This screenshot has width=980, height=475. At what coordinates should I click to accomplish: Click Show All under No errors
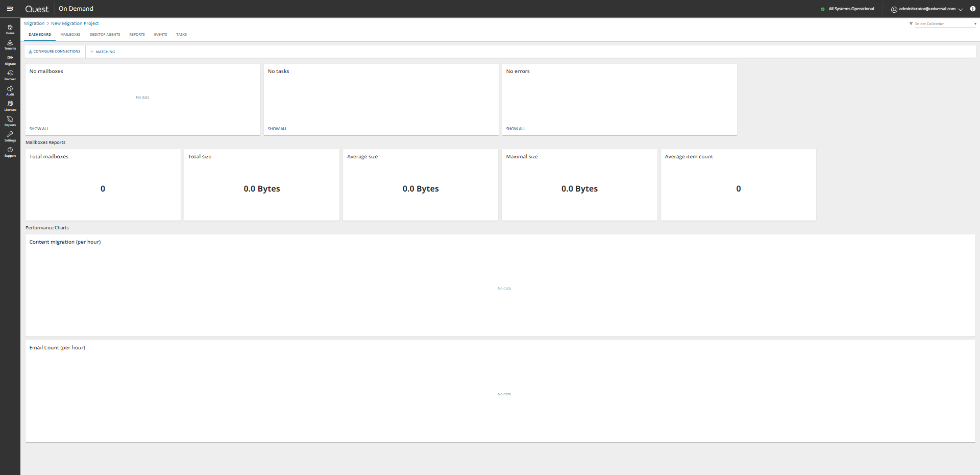point(516,129)
